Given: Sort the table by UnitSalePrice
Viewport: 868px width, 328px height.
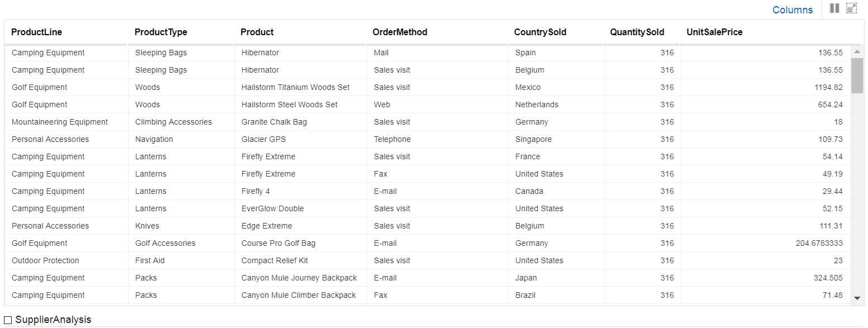Looking at the screenshot, I should [714, 32].
